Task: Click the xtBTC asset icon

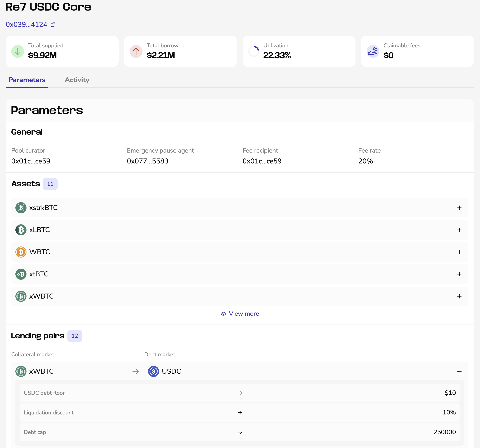Action: 21,274
